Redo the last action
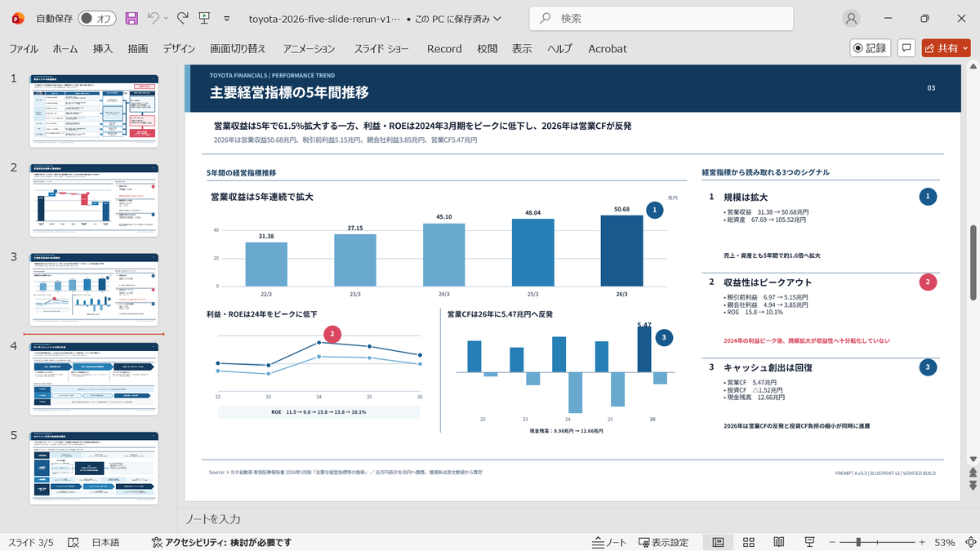 point(183,18)
